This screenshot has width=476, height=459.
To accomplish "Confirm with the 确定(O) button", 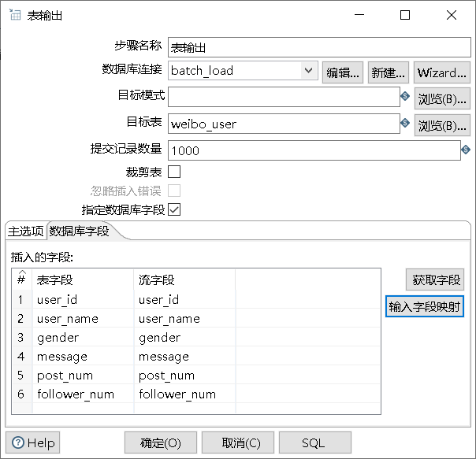I will click(161, 442).
